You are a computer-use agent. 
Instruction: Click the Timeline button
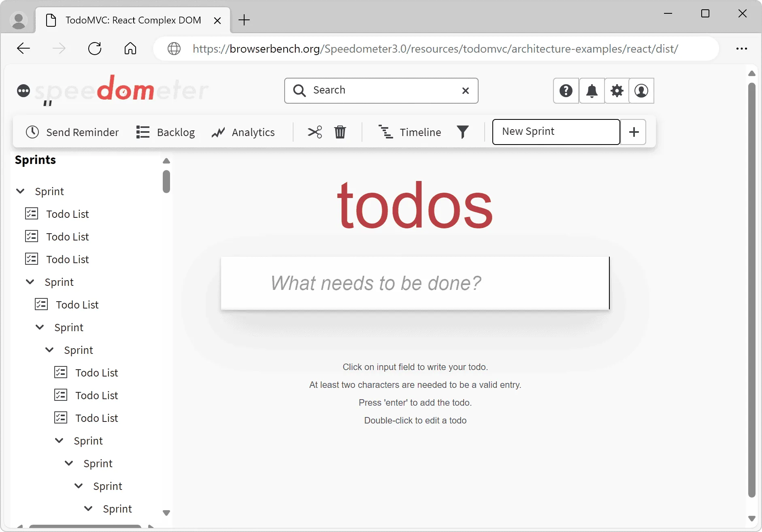(x=409, y=132)
